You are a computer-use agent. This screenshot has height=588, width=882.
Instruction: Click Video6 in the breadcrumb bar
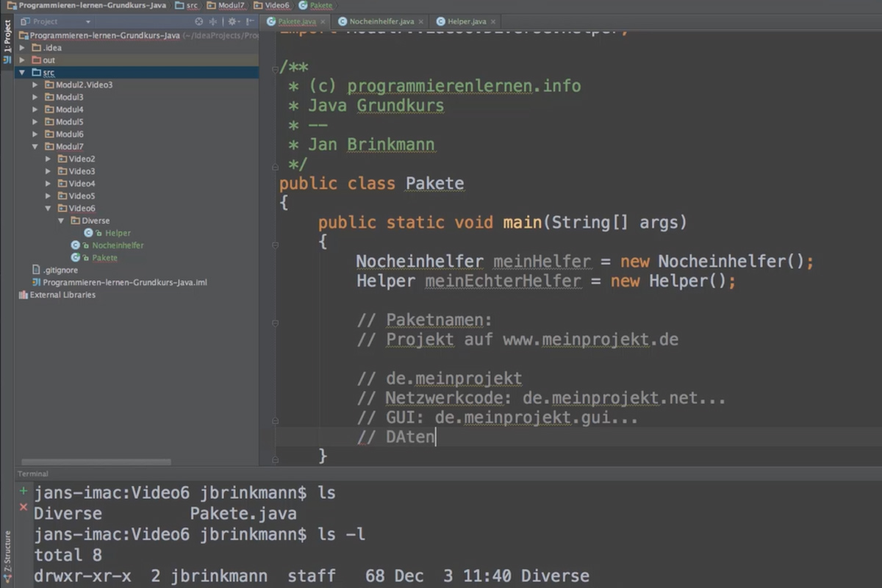click(278, 5)
